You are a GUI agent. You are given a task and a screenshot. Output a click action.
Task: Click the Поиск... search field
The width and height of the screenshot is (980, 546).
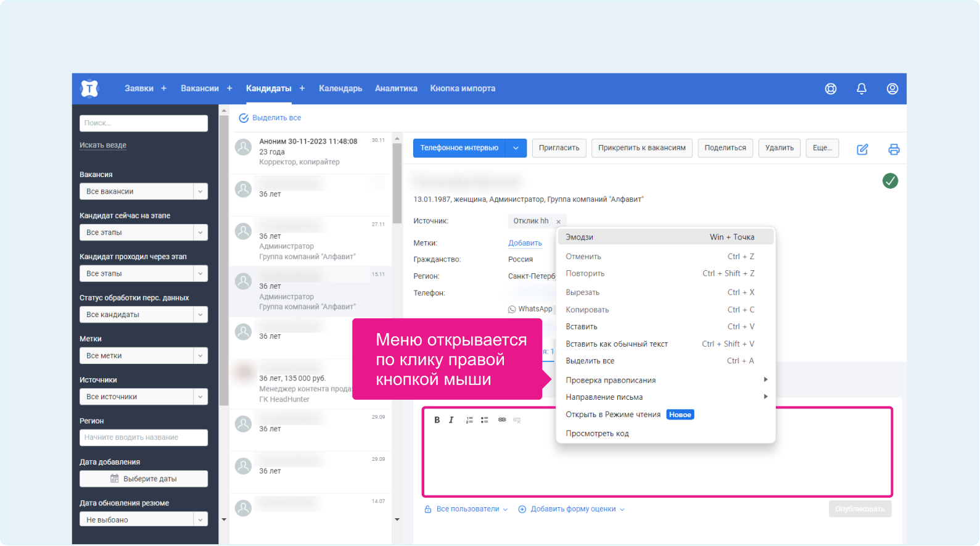[144, 123]
